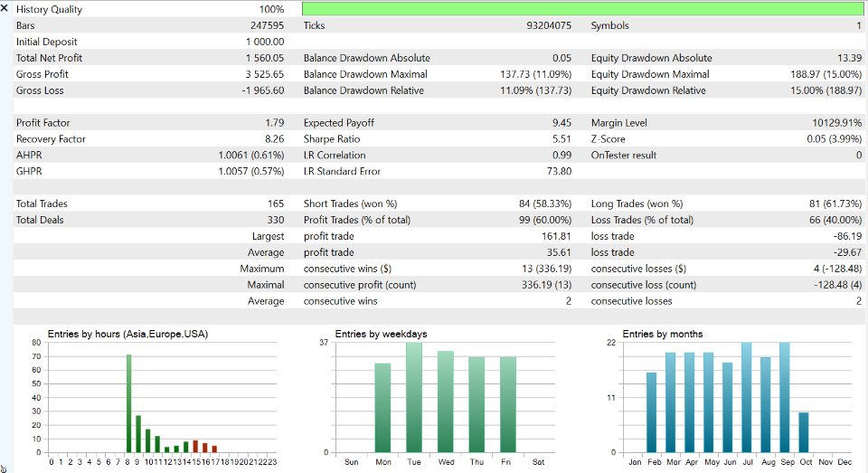The width and height of the screenshot is (868, 473).
Task: Click the Oct bar in months chart
Action: click(804, 432)
